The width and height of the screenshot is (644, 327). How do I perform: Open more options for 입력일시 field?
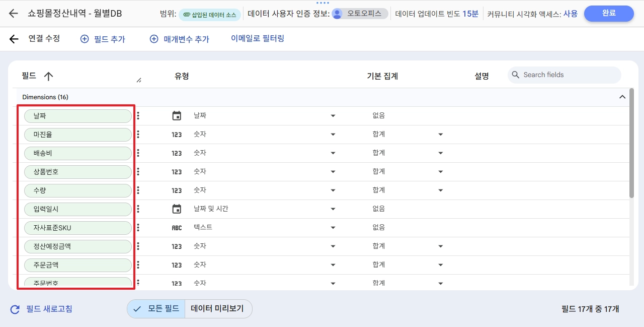(138, 209)
